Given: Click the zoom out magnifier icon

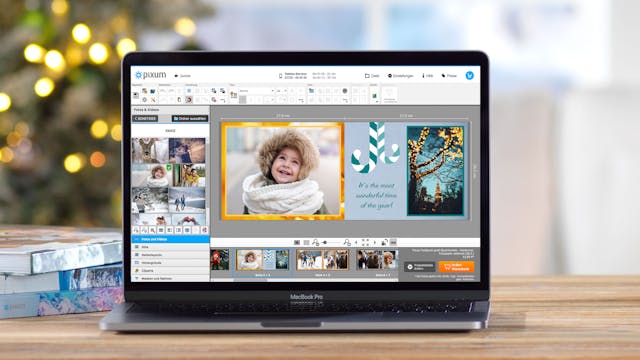Looking at the screenshot, I should click(316, 242).
